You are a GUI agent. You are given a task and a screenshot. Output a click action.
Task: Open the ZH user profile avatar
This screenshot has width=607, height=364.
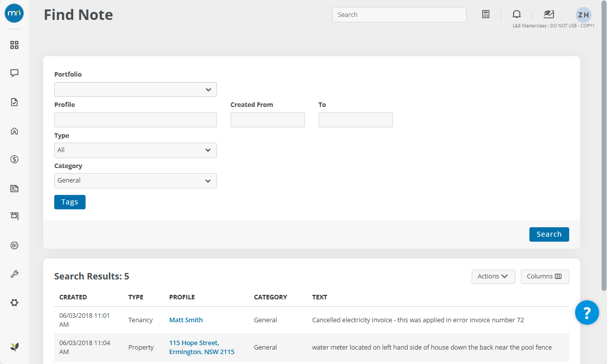pos(584,14)
